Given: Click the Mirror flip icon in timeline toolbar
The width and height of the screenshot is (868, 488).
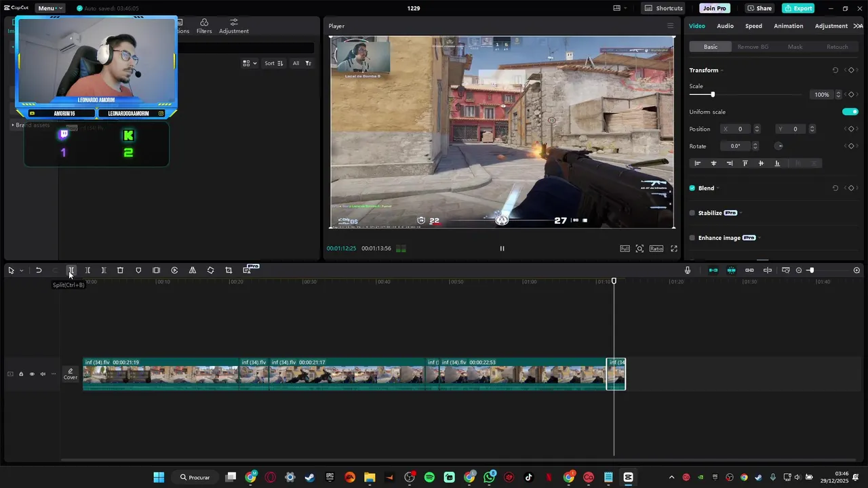Looking at the screenshot, I should click(193, 270).
